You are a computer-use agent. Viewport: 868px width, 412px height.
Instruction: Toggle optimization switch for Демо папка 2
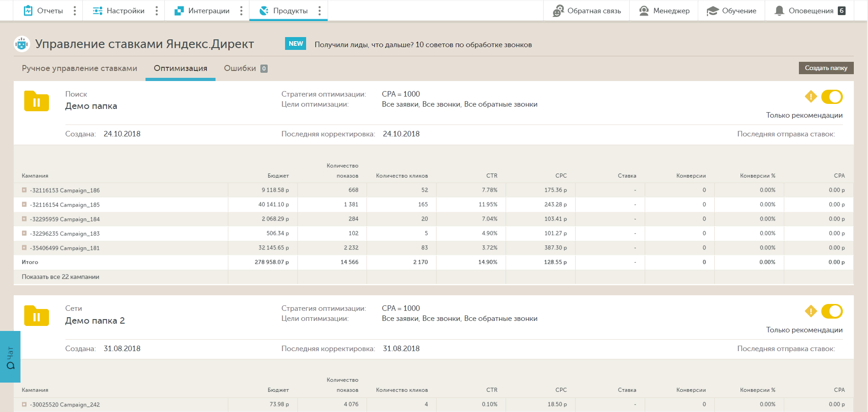832,311
